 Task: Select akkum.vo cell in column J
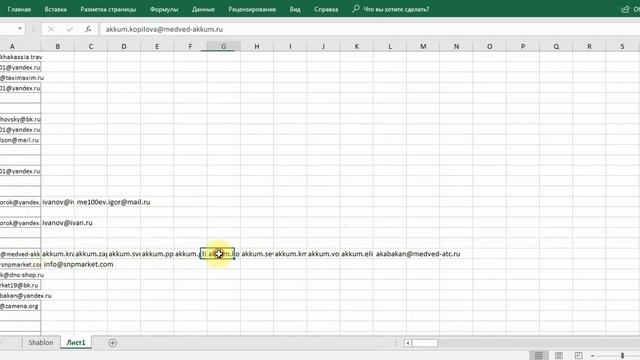click(323, 254)
